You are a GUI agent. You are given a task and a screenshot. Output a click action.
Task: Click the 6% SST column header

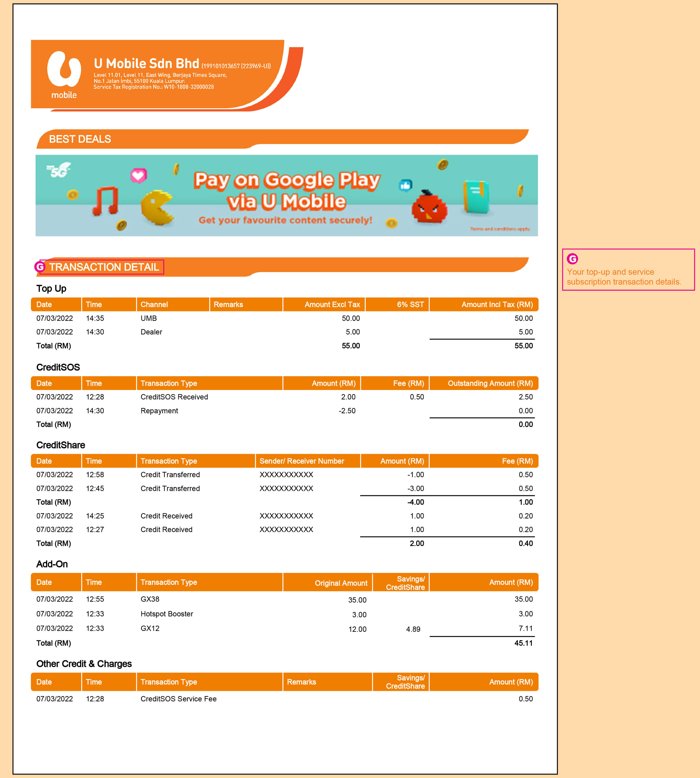410,304
